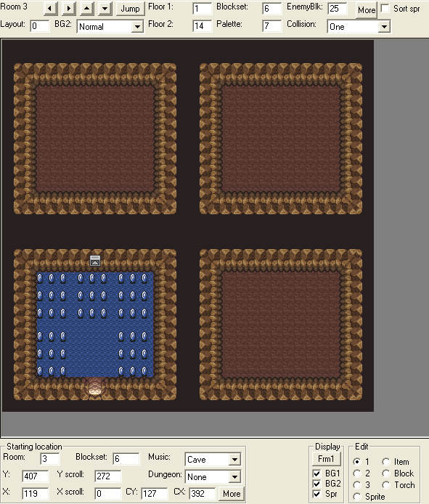Select the Torch edit radio button
Screen dimensions: 429x504
[386, 485]
